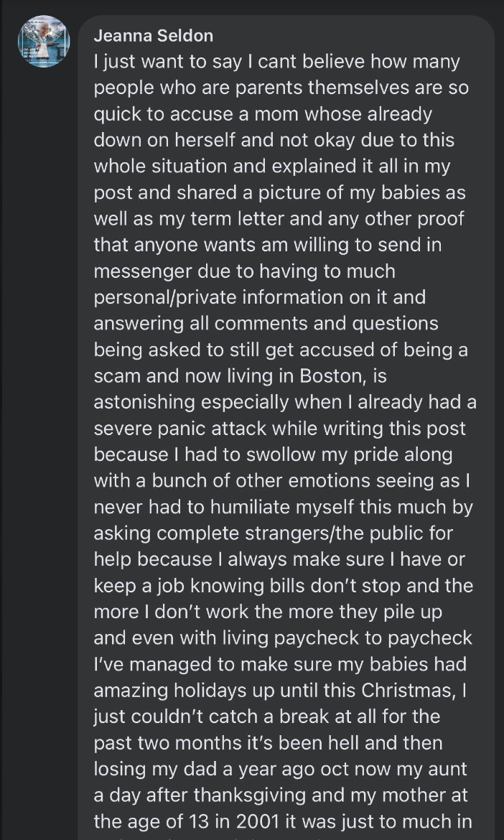Click the word messenger in the comment

coord(144,271)
